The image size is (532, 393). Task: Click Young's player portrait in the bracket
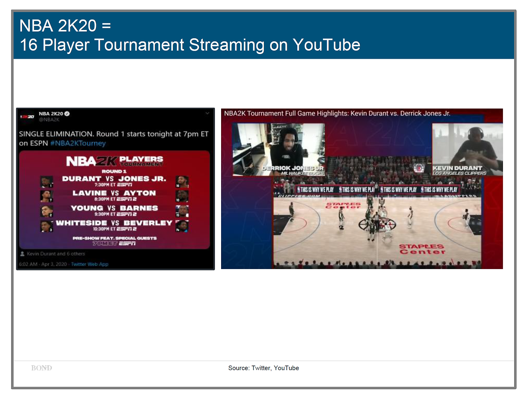pyautogui.click(x=46, y=211)
